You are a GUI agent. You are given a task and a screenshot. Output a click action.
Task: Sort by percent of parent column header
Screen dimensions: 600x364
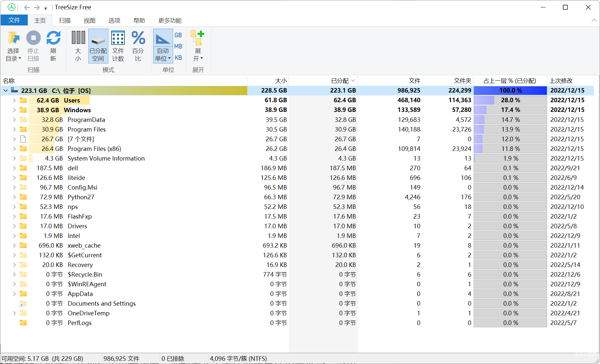510,81
